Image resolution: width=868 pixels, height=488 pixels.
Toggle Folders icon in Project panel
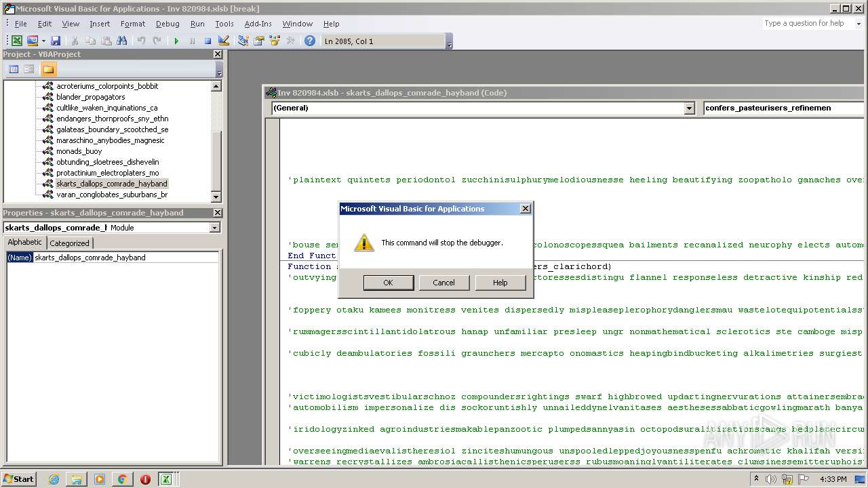[x=48, y=69]
